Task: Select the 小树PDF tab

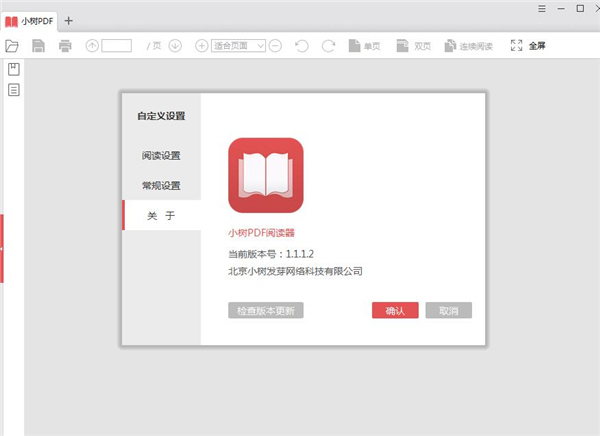Action: pos(29,21)
